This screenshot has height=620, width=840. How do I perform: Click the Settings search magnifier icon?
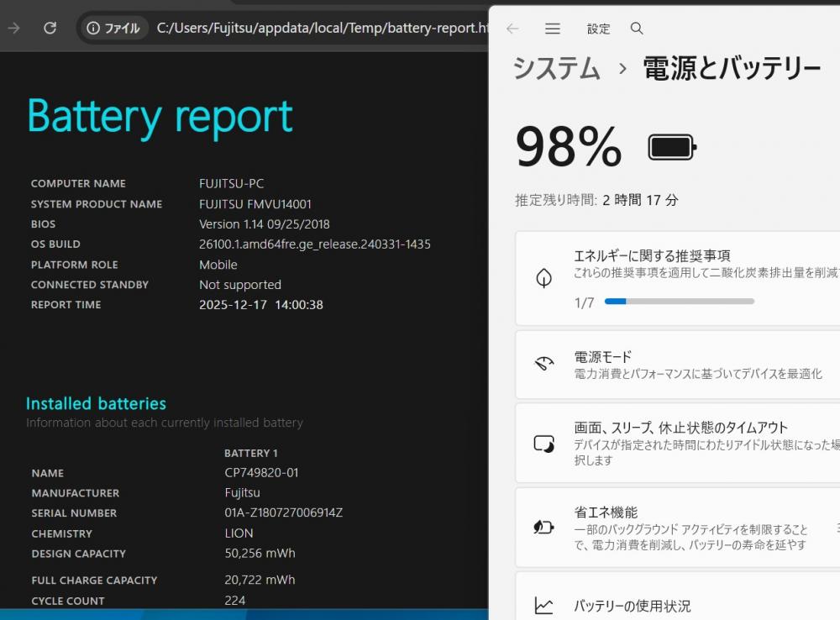pos(637,29)
